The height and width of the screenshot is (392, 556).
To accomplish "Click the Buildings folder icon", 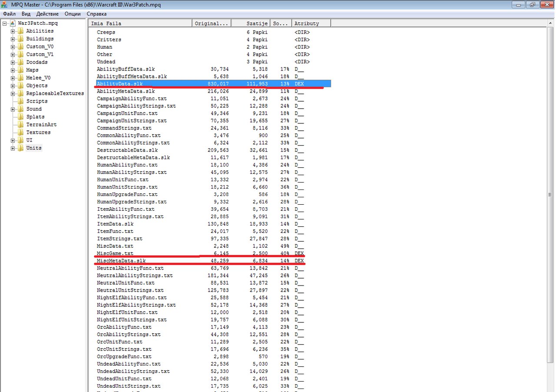I will tap(20, 39).
